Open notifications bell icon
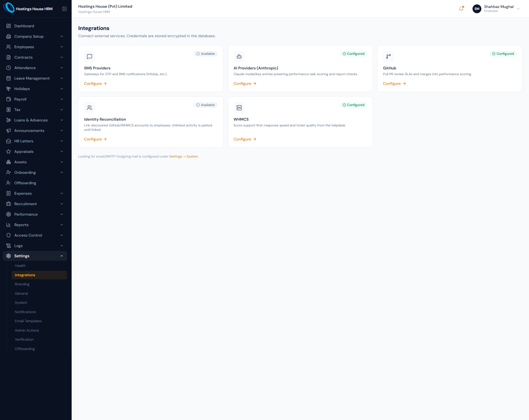The height and width of the screenshot is (420, 529). [x=461, y=9]
